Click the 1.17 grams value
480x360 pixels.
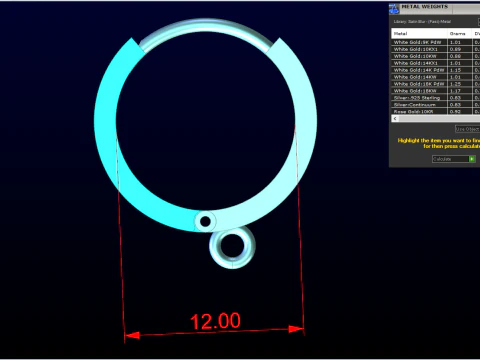pyautogui.click(x=455, y=91)
